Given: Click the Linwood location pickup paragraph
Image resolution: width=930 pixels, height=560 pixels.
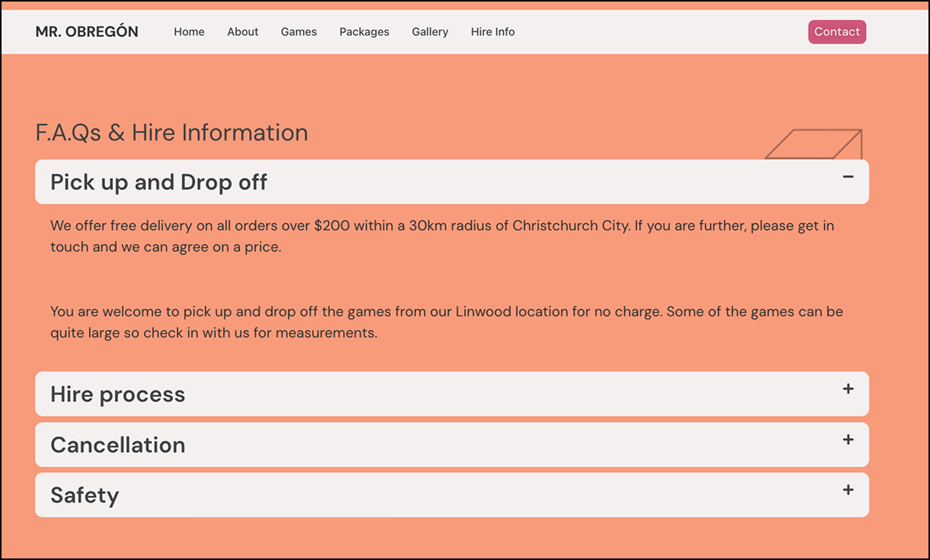Looking at the screenshot, I should [x=447, y=322].
